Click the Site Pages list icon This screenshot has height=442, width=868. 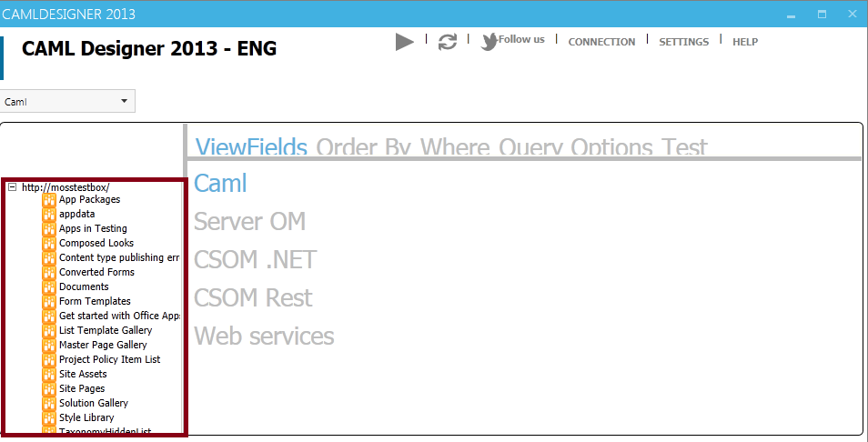pos(49,388)
